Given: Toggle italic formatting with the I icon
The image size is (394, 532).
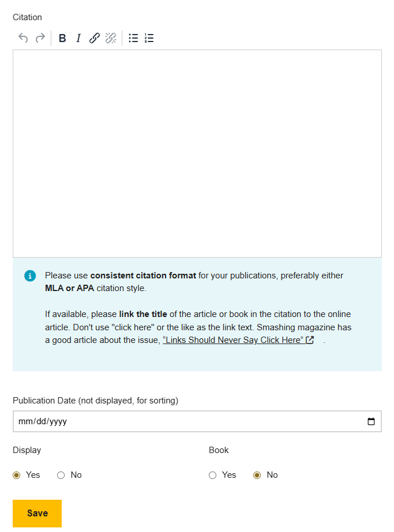Looking at the screenshot, I should [x=78, y=38].
